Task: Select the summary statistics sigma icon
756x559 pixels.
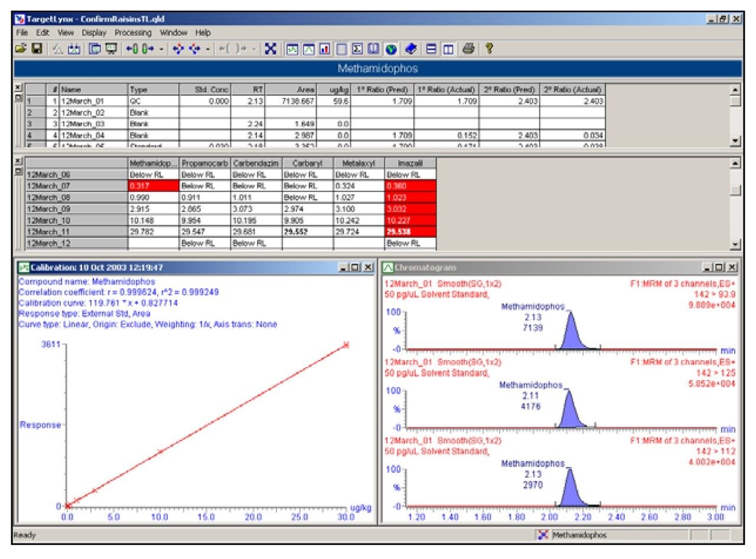Action: (x=356, y=49)
